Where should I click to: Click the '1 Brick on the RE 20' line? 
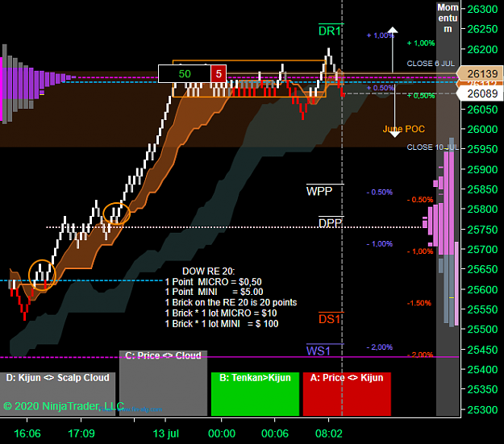click(231, 303)
